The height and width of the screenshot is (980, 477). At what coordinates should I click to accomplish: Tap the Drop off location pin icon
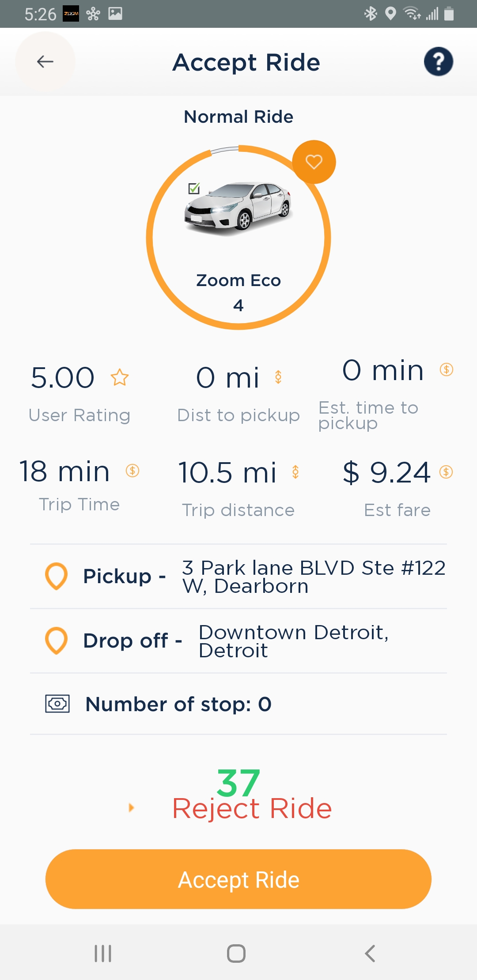57,641
